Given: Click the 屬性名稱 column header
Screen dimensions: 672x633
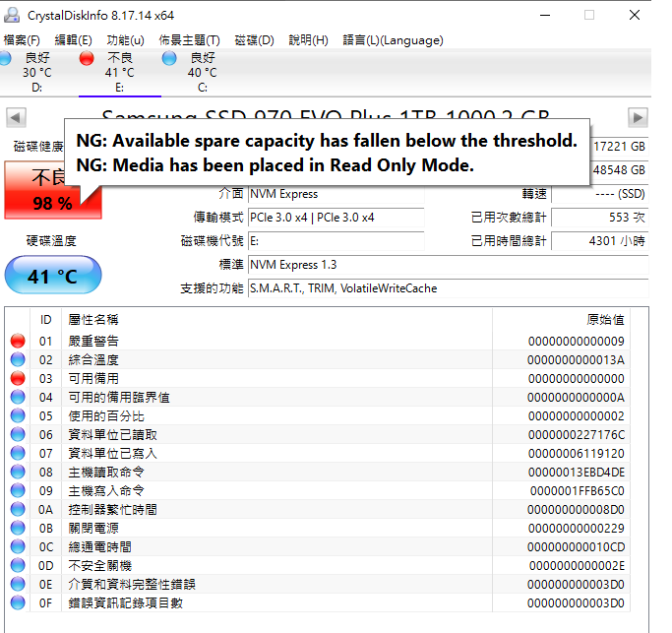Looking at the screenshot, I should click(x=93, y=320).
